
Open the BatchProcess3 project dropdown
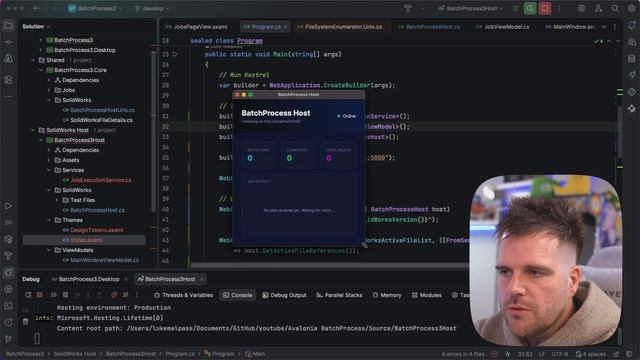coord(96,8)
